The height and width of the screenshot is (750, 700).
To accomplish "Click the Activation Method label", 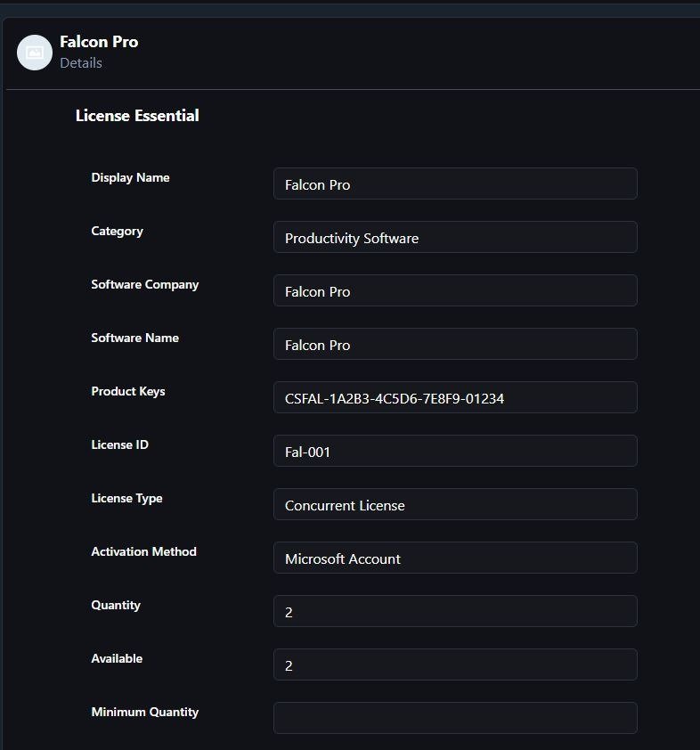I will click(x=144, y=551).
